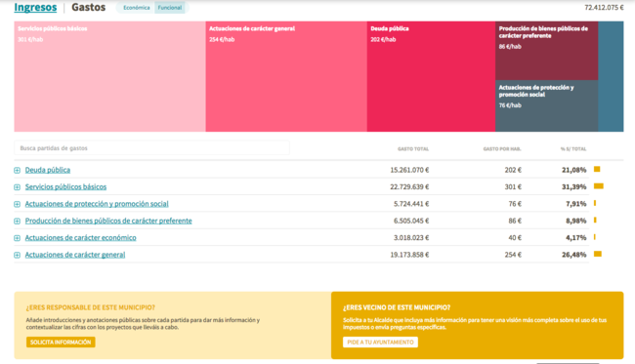
Task: Click the ¿ERES VECINO DE ESTE MUNICIPIO? heading
Action: click(397, 307)
